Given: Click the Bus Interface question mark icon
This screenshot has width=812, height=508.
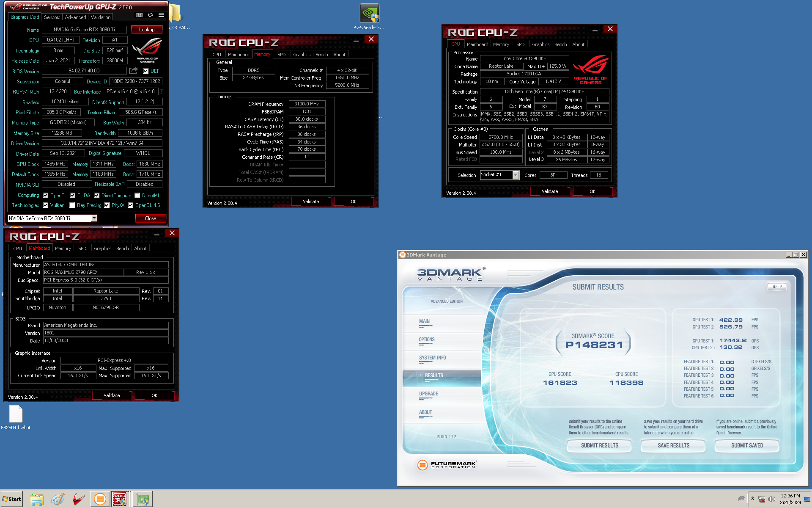Looking at the screenshot, I should [x=162, y=91].
